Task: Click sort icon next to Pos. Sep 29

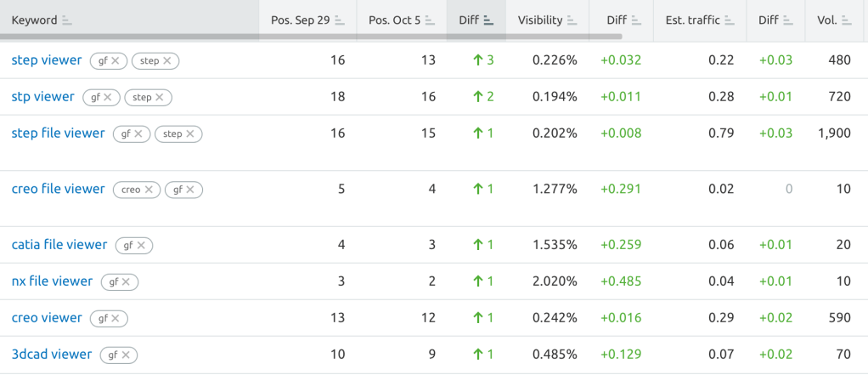Action: pyautogui.click(x=340, y=20)
